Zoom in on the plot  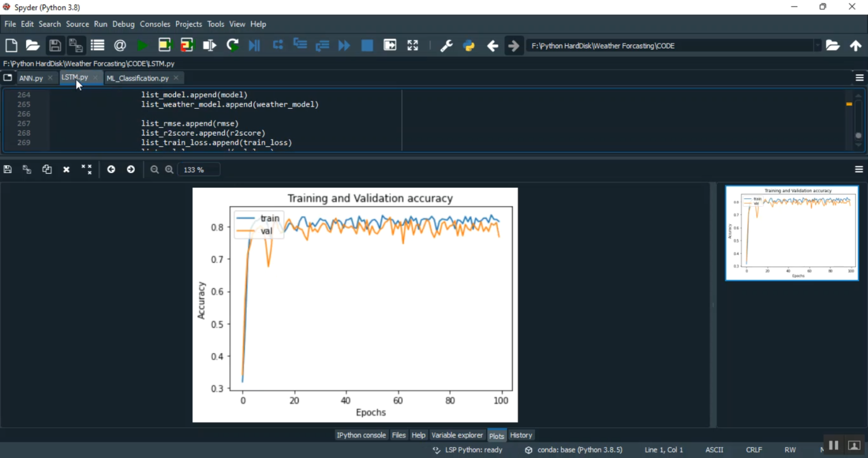(169, 170)
